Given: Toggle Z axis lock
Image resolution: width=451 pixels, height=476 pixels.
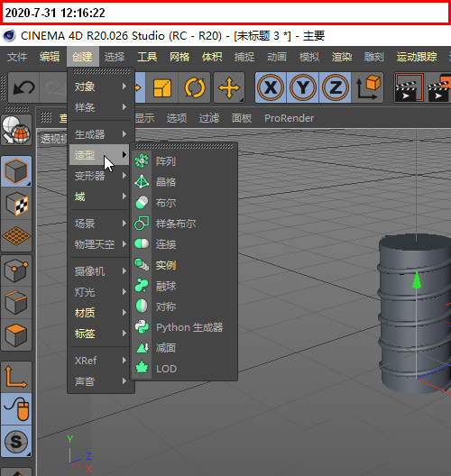Looking at the screenshot, I should [x=335, y=87].
